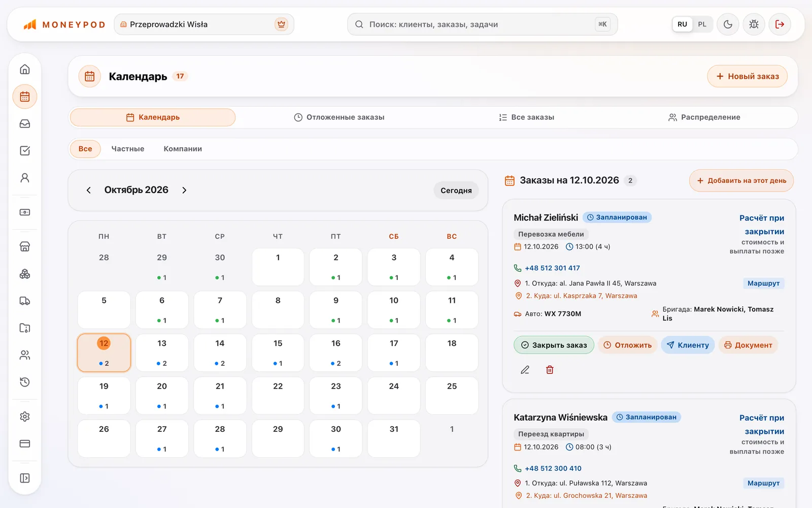Click the Сегодня button
812x508 pixels.
(456, 190)
